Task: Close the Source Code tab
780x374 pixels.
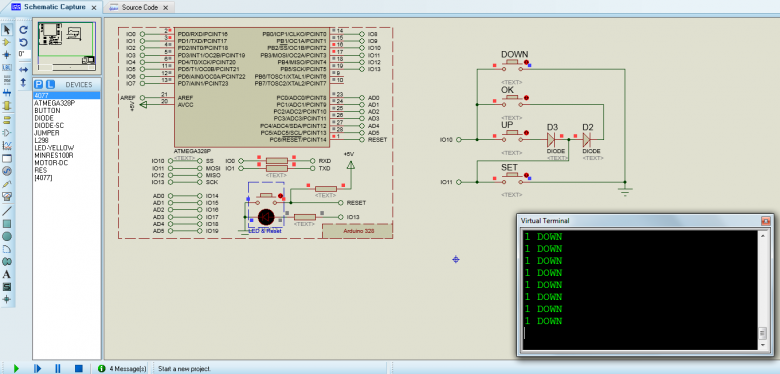Action: pyautogui.click(x=166, y=7)
